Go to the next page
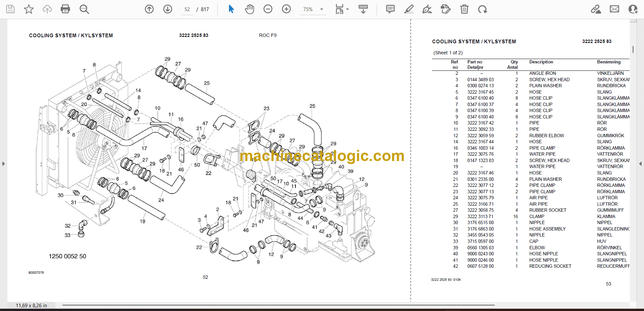This screenshot has width=644, height=311. tap(168, 9)
